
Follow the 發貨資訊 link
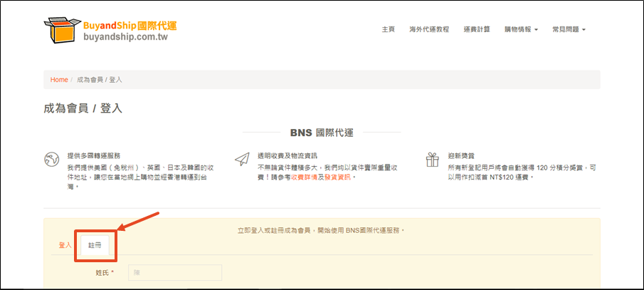point(338,176)
